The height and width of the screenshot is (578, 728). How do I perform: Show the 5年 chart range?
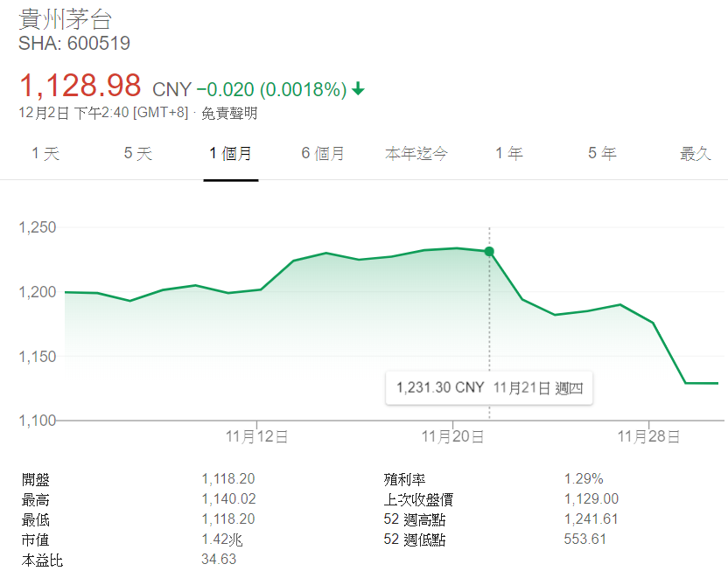tap(602, 154)
